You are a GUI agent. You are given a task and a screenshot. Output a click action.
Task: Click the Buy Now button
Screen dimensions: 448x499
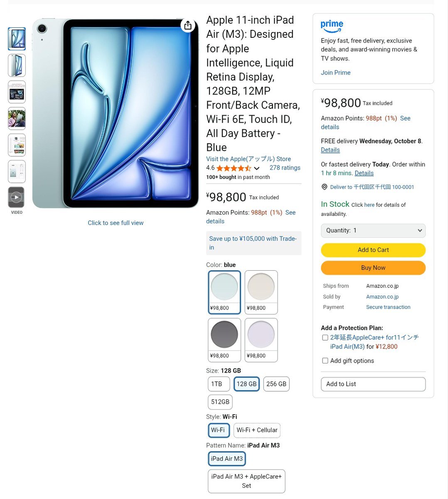tap(373, 268)
